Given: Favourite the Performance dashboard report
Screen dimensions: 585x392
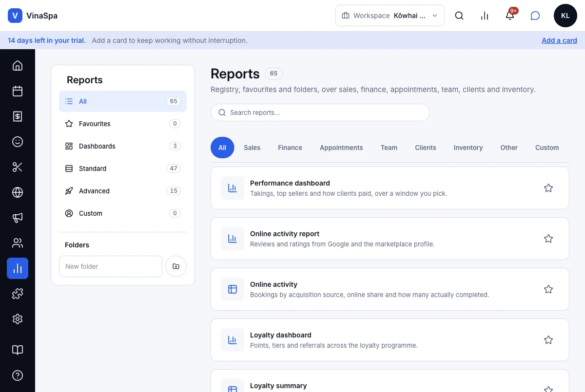Looking at the screenshot, I should pos(548,188).
